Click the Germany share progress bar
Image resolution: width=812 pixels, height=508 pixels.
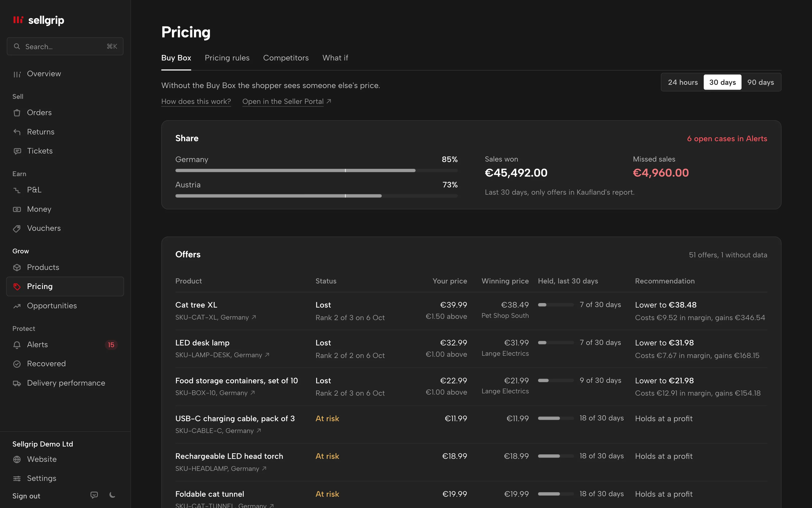point(317,170)
